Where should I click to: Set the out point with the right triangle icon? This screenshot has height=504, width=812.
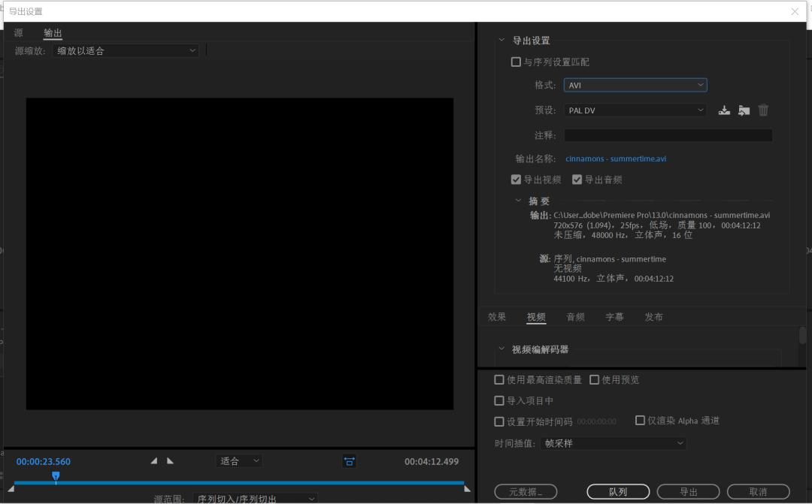[x=170, y=460]
